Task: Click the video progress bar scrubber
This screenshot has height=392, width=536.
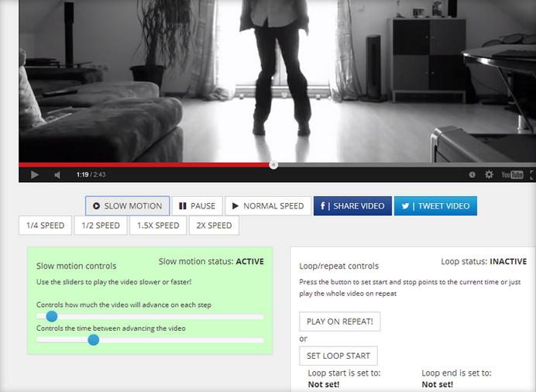Action: [273, 164]
